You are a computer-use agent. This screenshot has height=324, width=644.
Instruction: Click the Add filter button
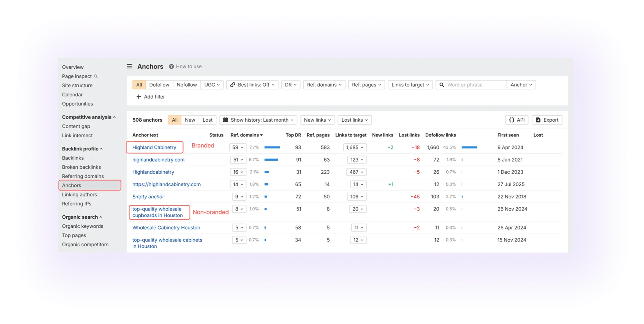point(150,97)
